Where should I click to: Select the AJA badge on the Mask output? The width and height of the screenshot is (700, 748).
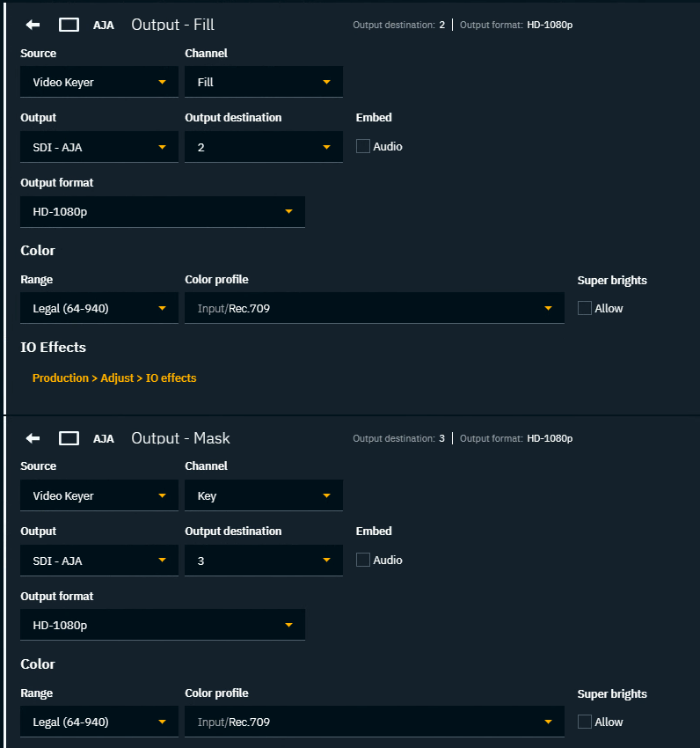(104, 438)
